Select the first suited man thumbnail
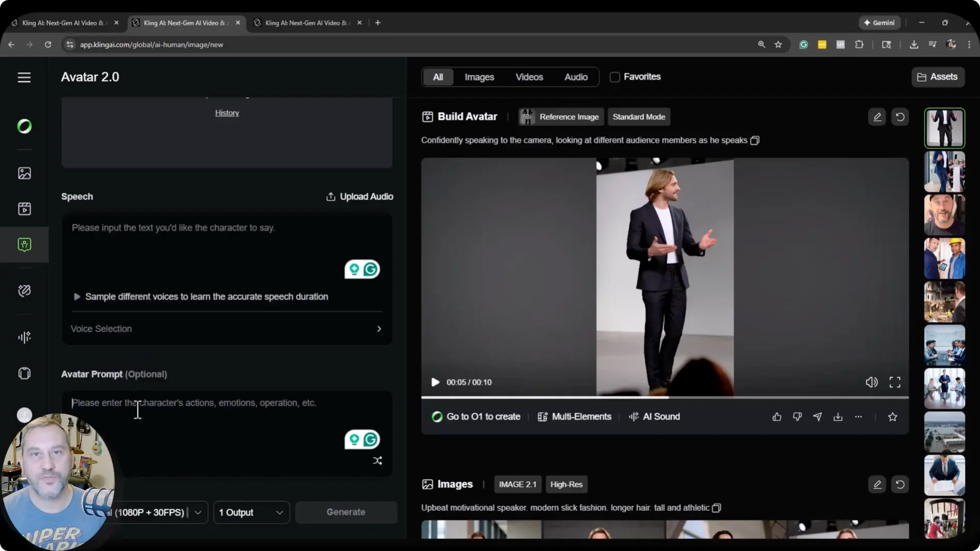The image size is (980, 551). pos(944,128)
